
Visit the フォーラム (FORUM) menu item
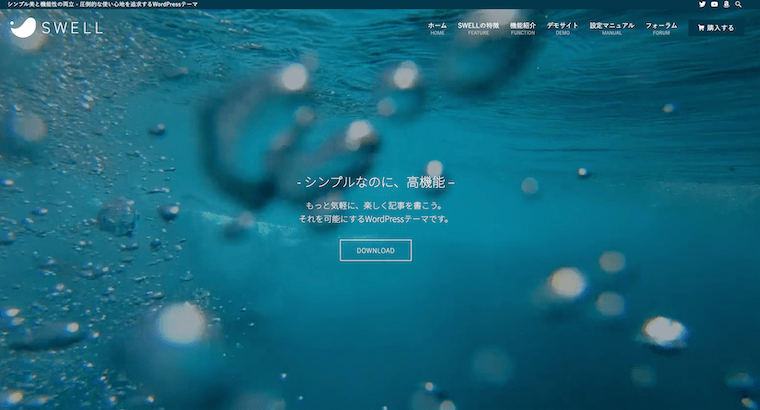(661, 28)
